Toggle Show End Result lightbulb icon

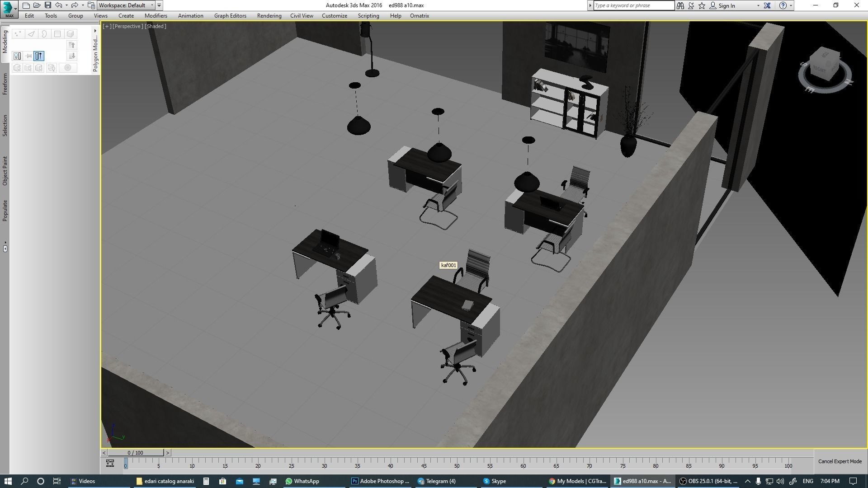(x=17, y=56)
